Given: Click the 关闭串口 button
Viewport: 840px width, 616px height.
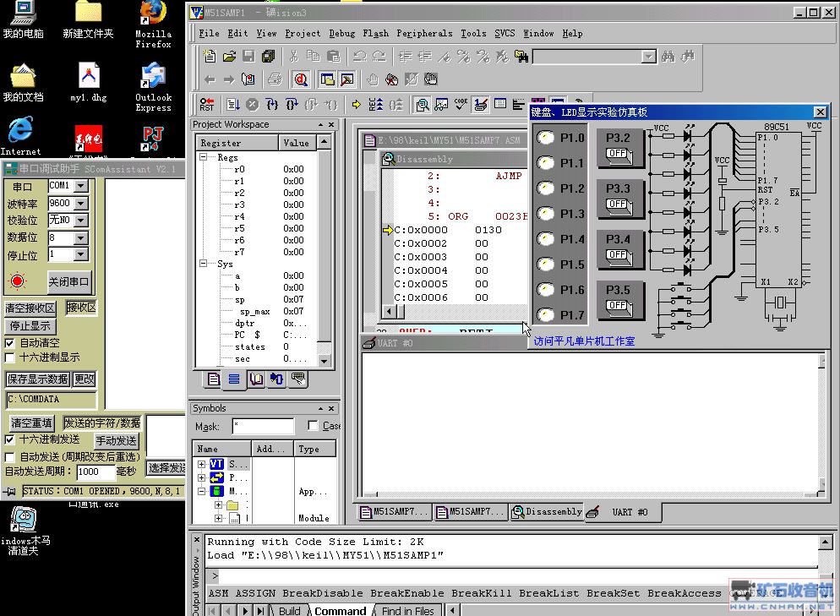Looking at the screenshot, I should point(68,282).
